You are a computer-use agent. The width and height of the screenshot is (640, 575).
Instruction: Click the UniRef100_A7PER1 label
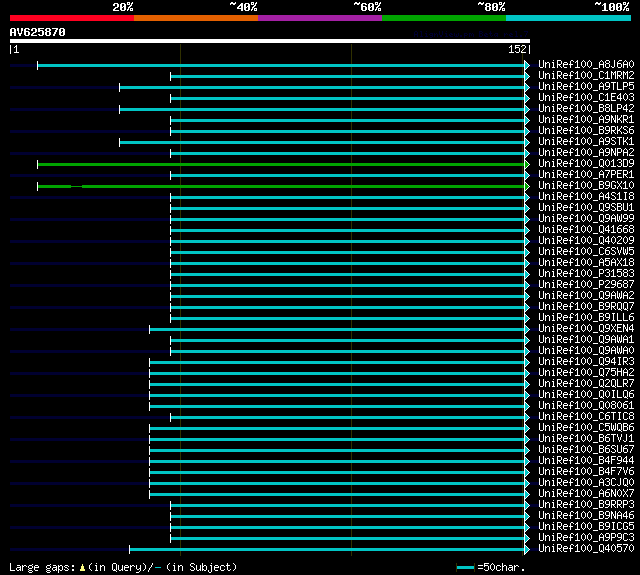point(586,175)
